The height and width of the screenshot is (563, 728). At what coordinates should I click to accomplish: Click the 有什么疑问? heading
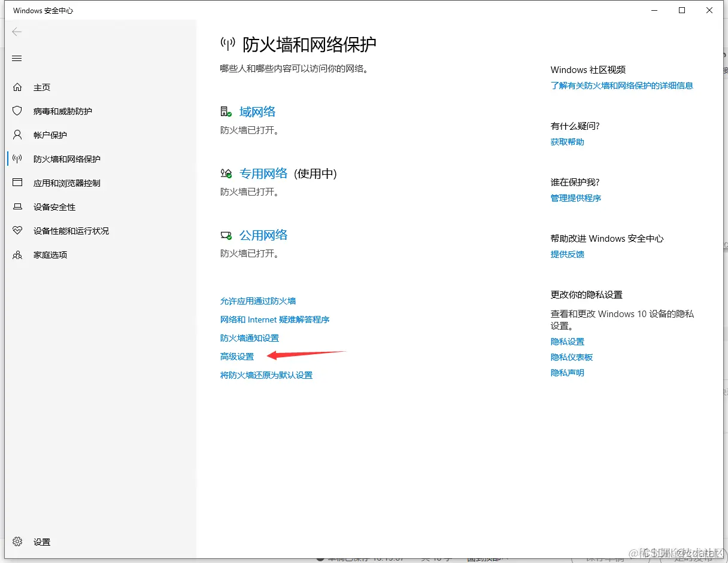click(575, 126)
